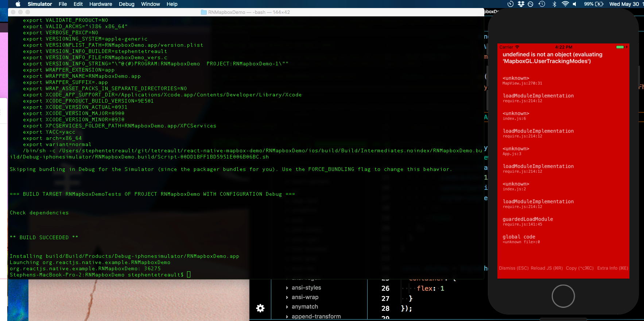Click the RNMapboxDemo bash title text
Image resolution: width=644 pixels, height=321 pixels.
[x=249, y=12]
